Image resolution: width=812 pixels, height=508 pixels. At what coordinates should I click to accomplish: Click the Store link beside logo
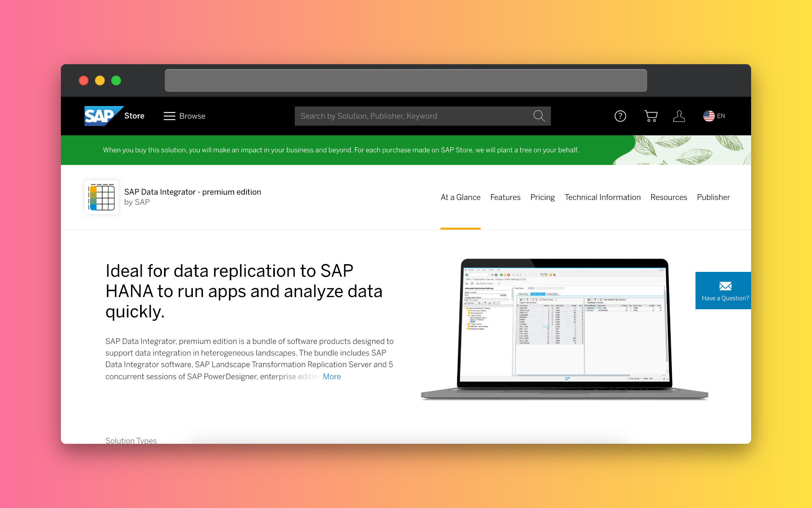click(134, 116)
